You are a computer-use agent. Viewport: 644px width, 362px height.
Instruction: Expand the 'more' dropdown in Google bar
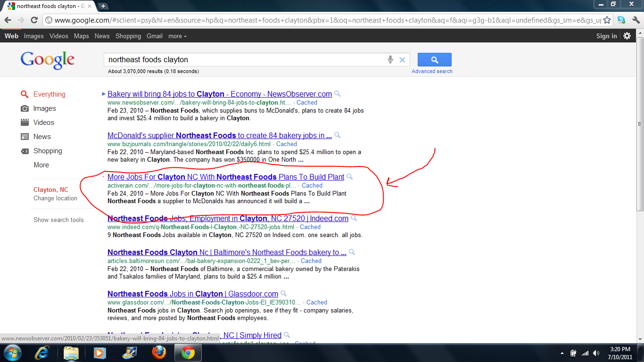pos(177,36)
